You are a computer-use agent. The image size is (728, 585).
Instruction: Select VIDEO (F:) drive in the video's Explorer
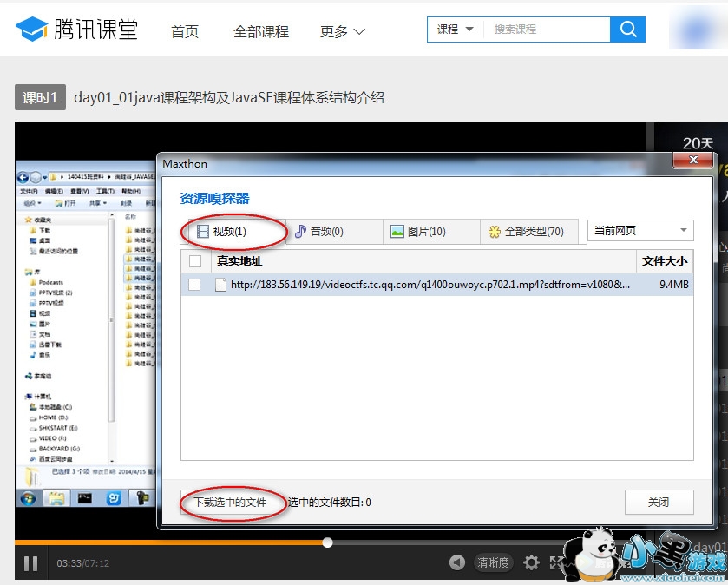pyautogui.click(x=49, y=438)
